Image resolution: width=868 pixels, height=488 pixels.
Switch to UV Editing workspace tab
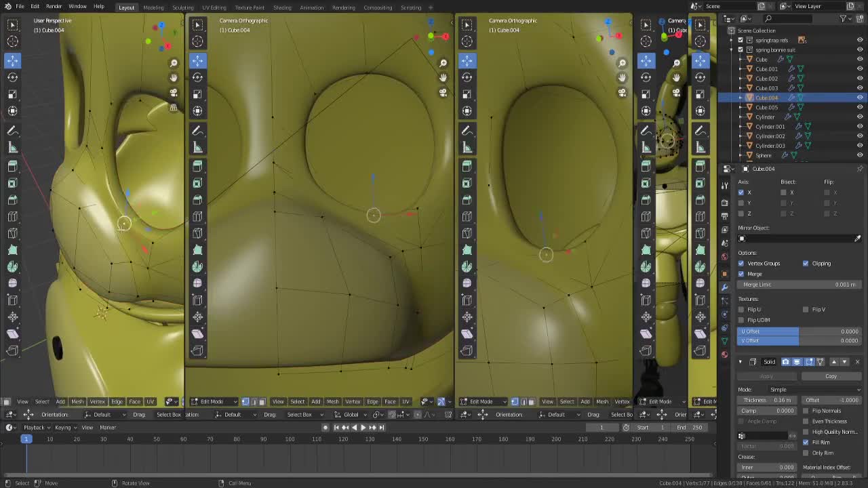pos(214,7)
